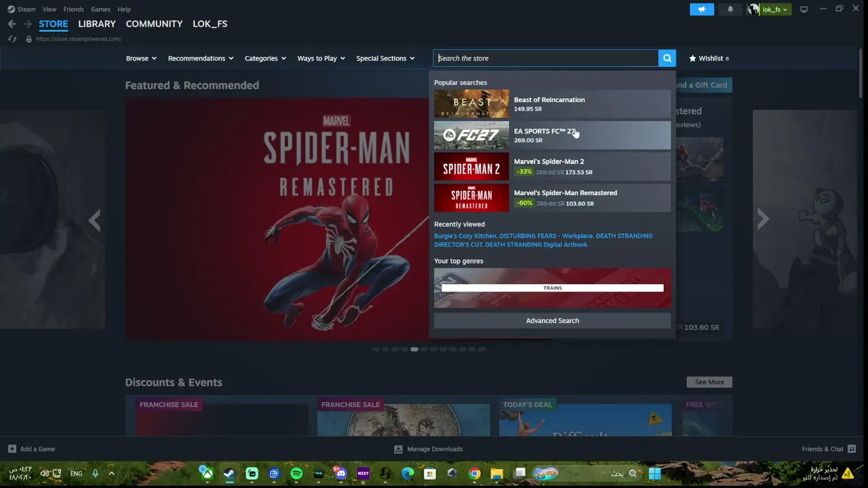Screen dimensions: 868x488
Task: Click the padlock icon beside the URL
Action: click(28, 39)
